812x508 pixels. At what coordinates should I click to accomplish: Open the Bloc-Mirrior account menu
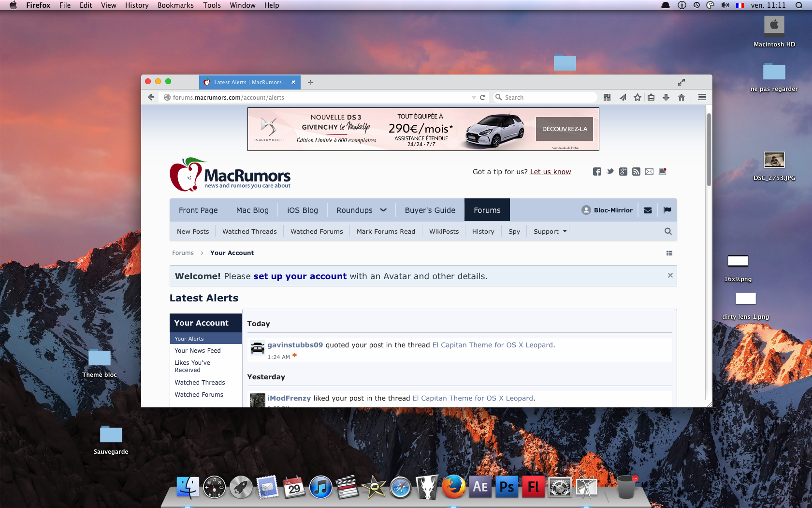pyautogui.click(x=607, y=210)
